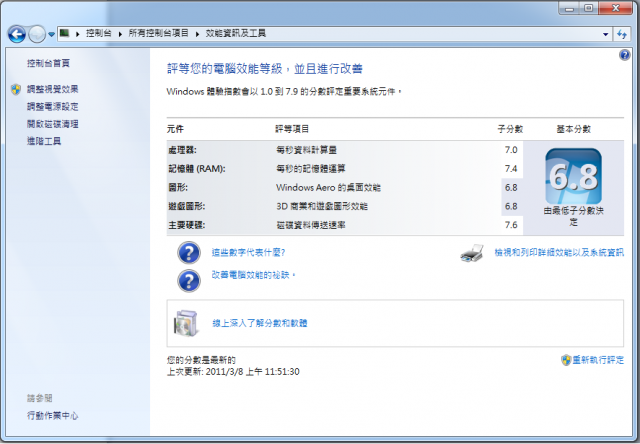Minimize the window
This screenshot has width=640, height=444.
tap(569, 8)
